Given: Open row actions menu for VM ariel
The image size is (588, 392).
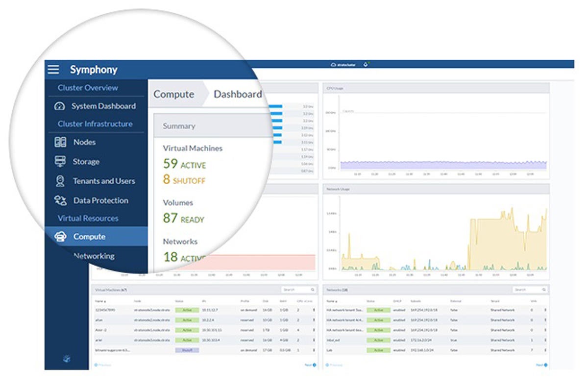Looking at the screenshot, I should point(314,340).
